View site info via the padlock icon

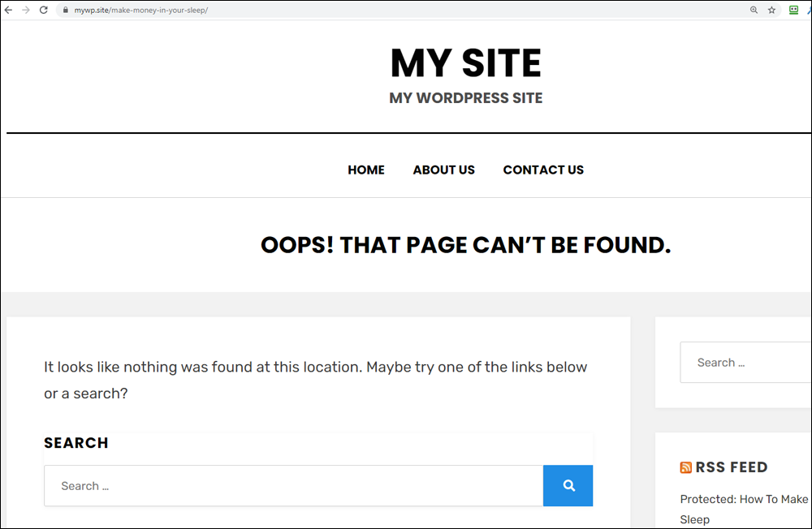(65, 10)
